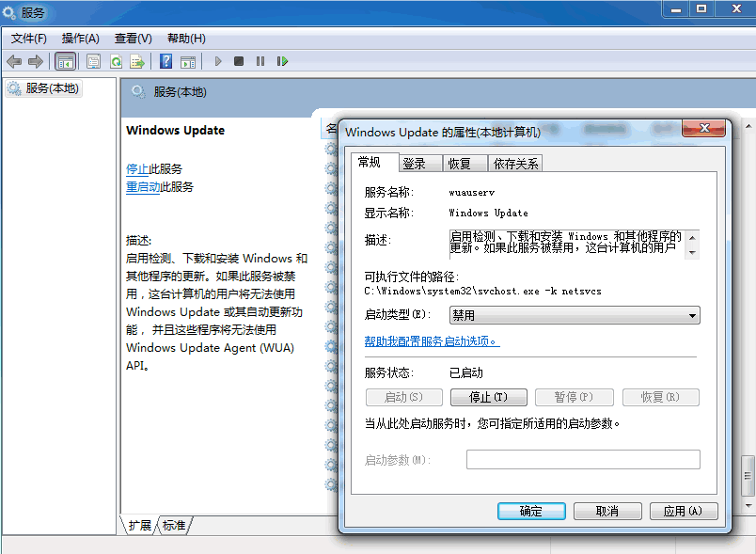Click the Pause Service toolbar icon
Image resolution: width=756 pixels, height=554 pixels.
[x=260, y=61]
